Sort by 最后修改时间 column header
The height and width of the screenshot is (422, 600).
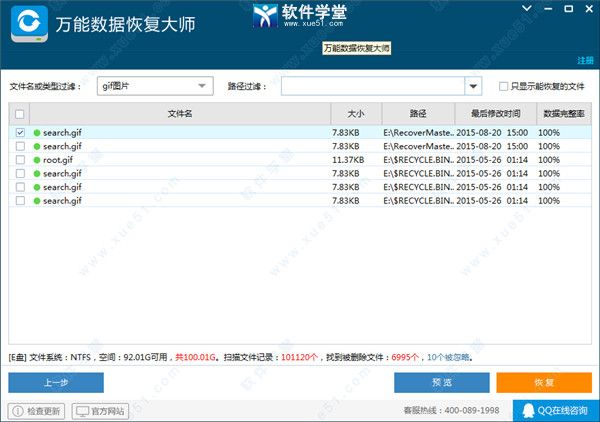pyautogui.click(x=494, y=114)
